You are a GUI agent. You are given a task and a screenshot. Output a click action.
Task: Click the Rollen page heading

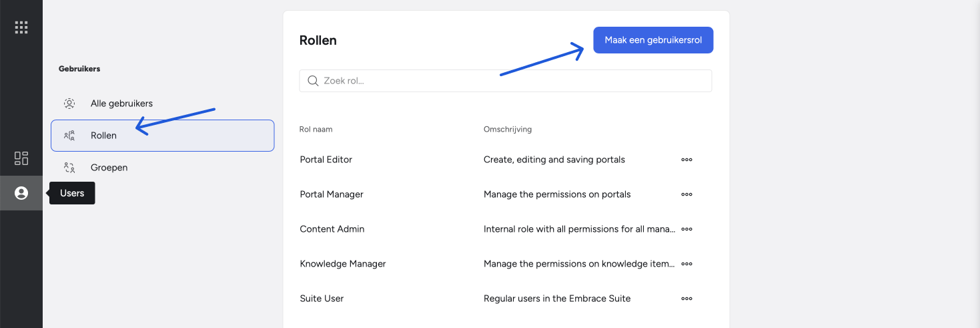pyautogui.click(x=318, y=40)
